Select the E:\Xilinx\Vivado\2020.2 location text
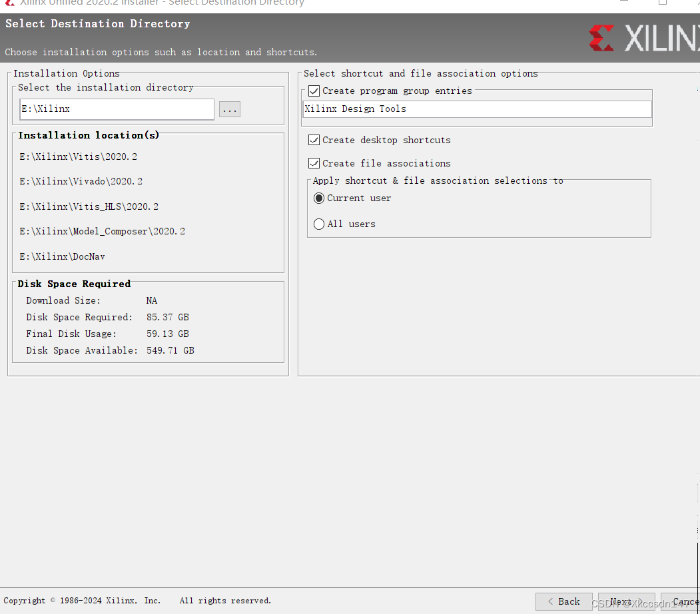The width and height of the screenshot is (700, 614). click(x=81, y=181)
